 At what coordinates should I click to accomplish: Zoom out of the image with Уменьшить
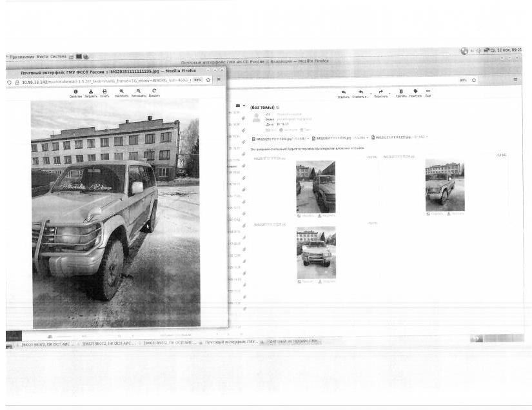[x=139, y=92]
